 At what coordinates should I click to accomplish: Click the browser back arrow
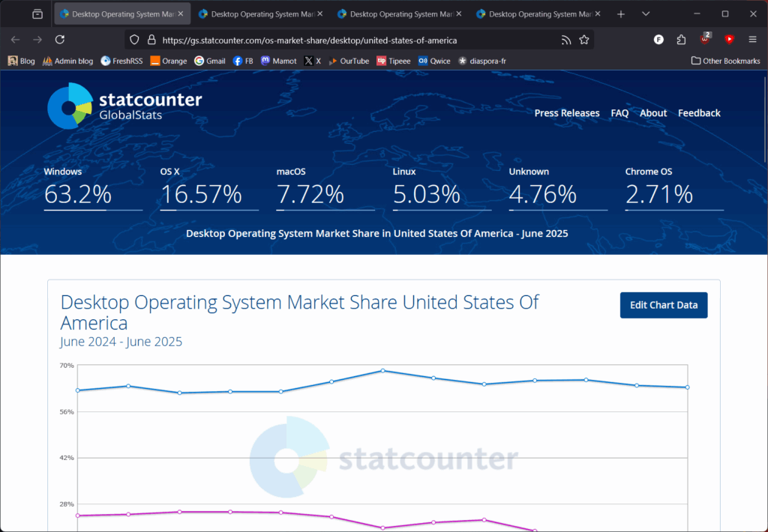(x=15, y=40)
